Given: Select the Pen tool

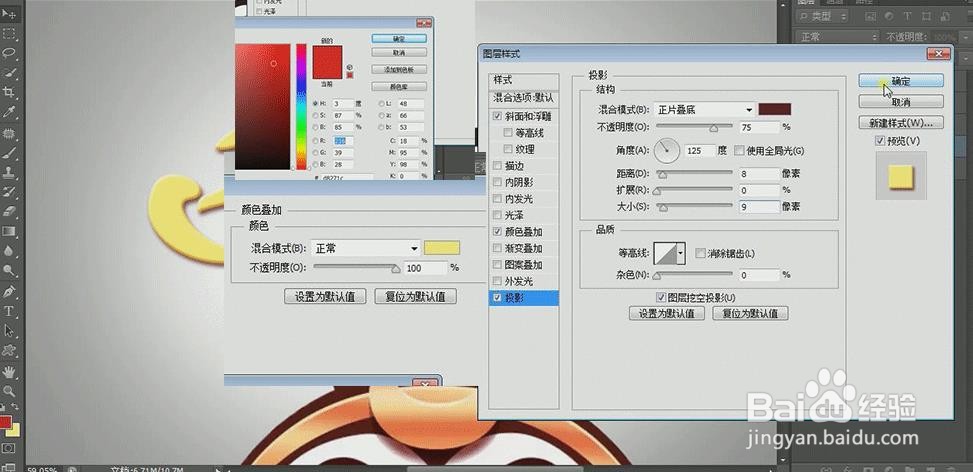Looking at the screenshot, I should click(9, 291).
